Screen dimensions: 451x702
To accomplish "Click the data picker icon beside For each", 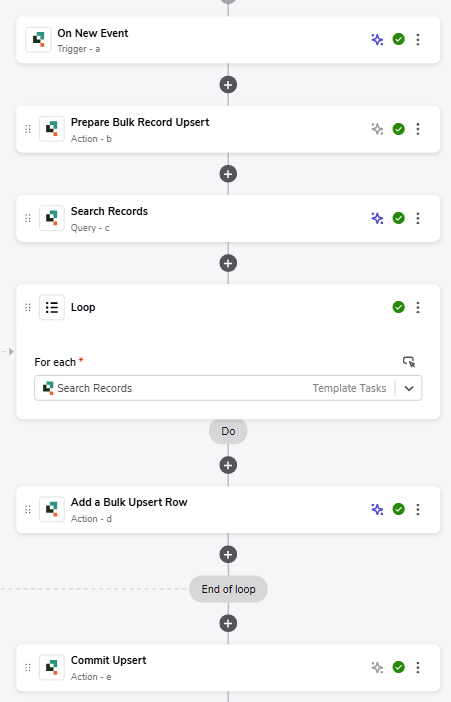I will (408, 361).
